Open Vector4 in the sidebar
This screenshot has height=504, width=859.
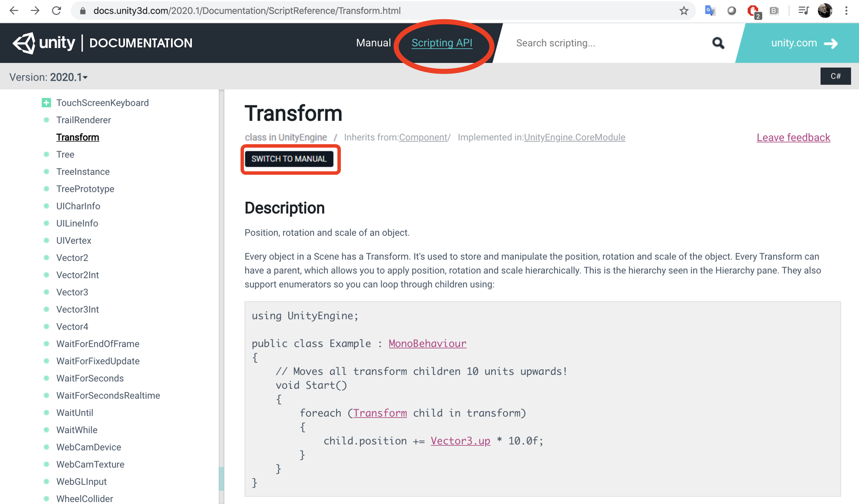pos(72,326)
